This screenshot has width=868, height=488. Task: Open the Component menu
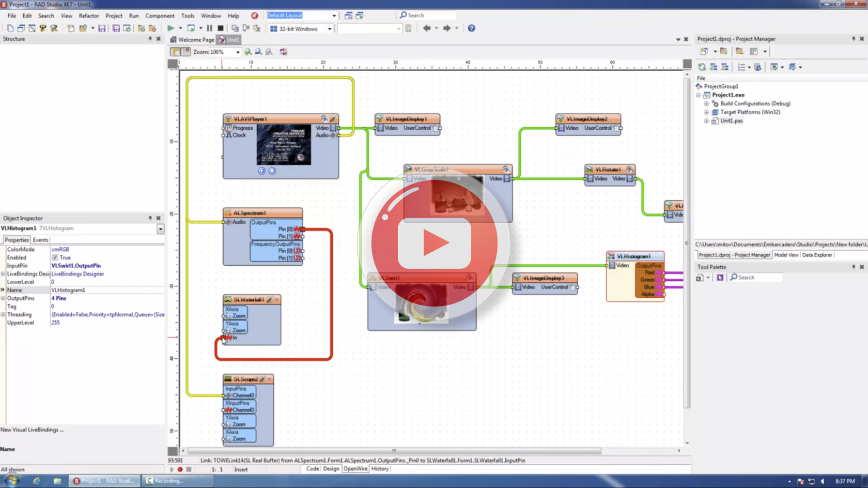(160, 15)
